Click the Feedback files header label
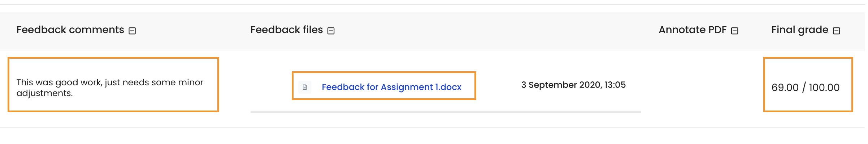 coord(287,30)
